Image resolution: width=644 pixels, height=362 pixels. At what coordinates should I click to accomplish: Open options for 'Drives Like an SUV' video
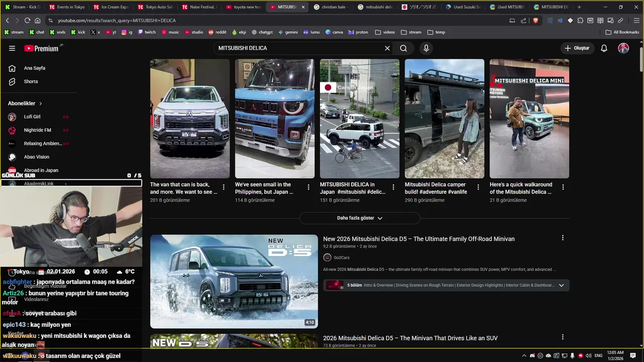coord(562,337)
